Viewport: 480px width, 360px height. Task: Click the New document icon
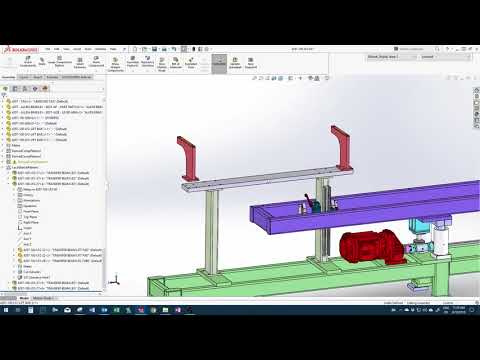pyautogui.click(x=135, y=49)
